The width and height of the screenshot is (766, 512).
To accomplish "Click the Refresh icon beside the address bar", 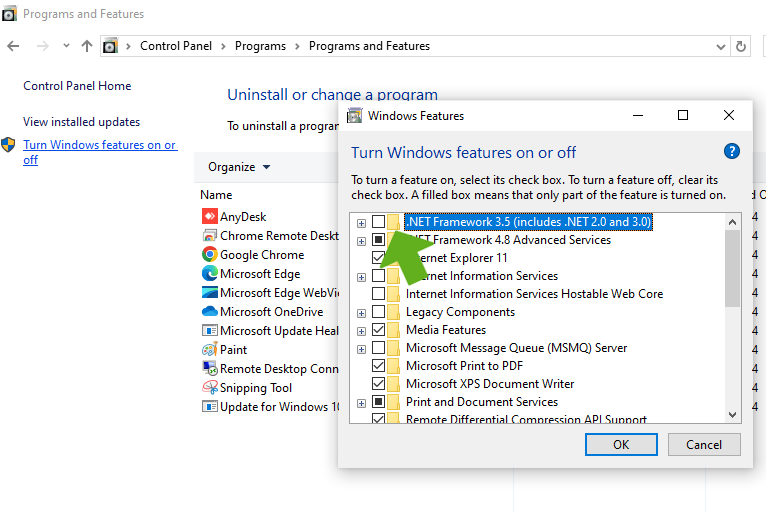I will [x=741, y=46].
